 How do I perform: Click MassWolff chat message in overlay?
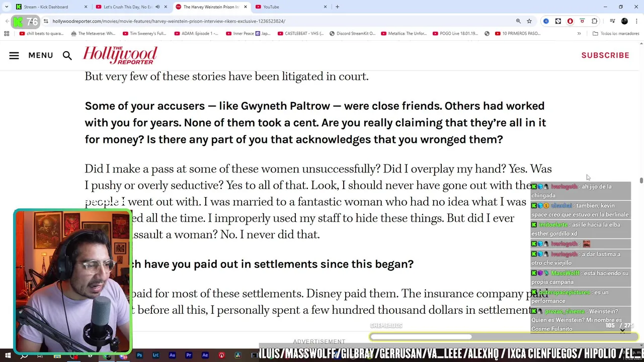tap(581, 278)
